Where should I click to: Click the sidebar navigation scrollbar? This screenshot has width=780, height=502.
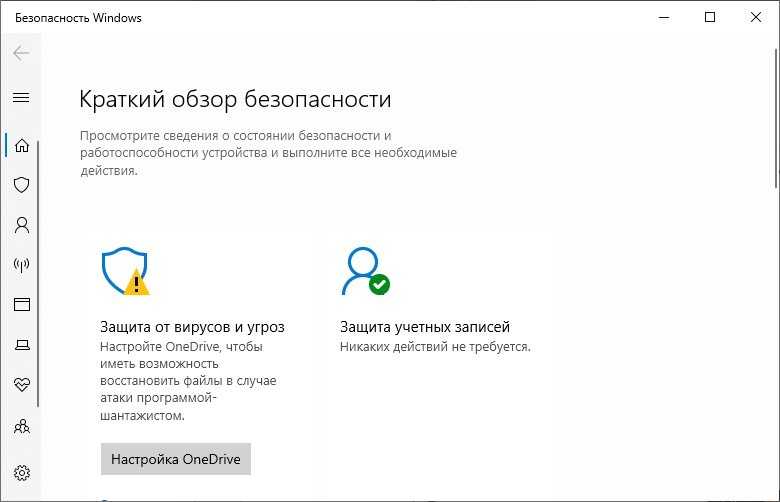click(x=38, y=274)
